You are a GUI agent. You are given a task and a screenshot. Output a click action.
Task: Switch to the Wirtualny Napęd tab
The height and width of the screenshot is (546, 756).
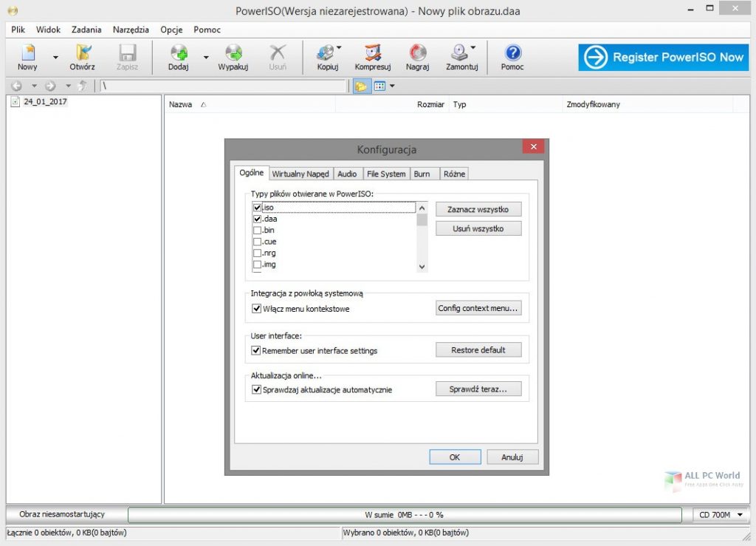pyautogui.click(x=300, y=174)
